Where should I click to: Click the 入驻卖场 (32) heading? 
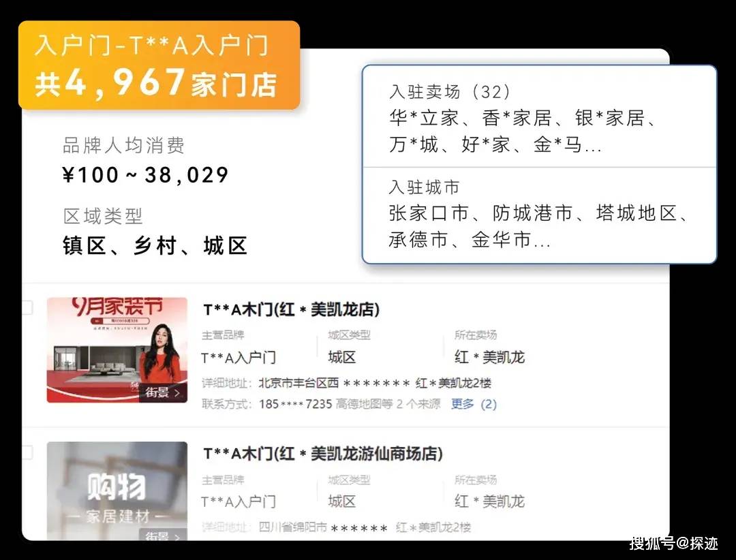click(450, 92)
